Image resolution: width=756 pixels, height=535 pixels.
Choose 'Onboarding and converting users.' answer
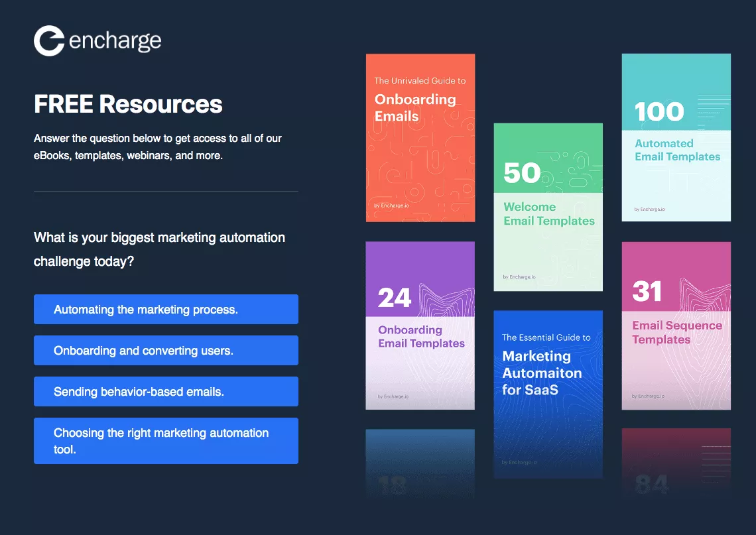[x=166, y=351]
